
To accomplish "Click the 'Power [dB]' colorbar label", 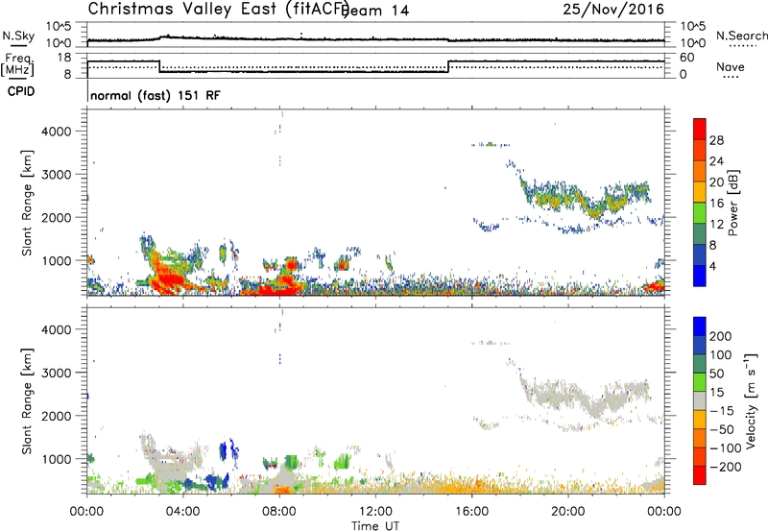I will (x=732, y=203).
